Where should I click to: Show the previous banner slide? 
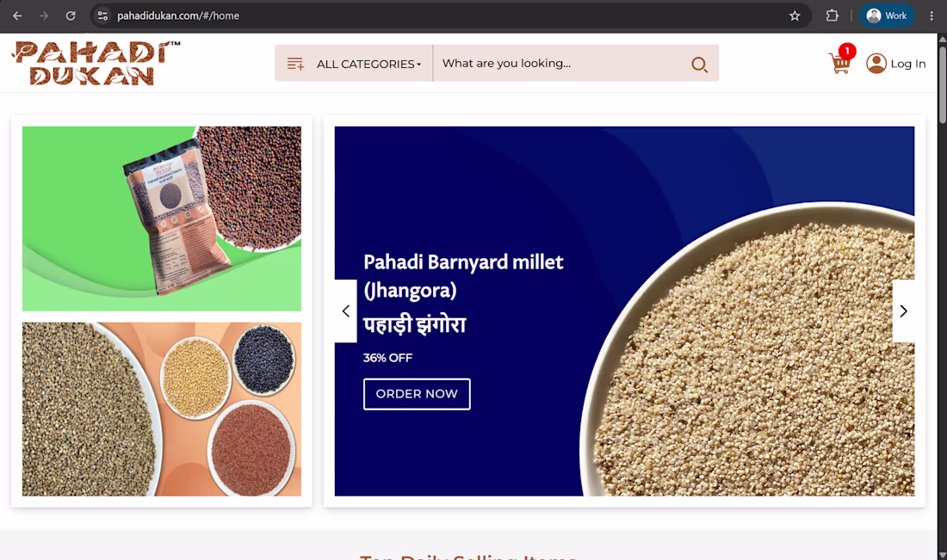(346, 311)
